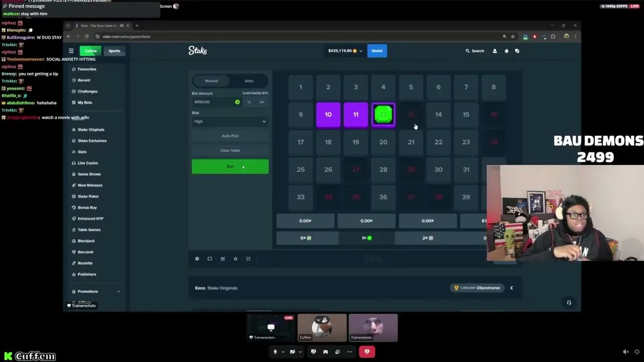This screenshot has width=644, height=362.
Task: Reload the browser page
Action: pyautogui.click(x=87, y=36)
